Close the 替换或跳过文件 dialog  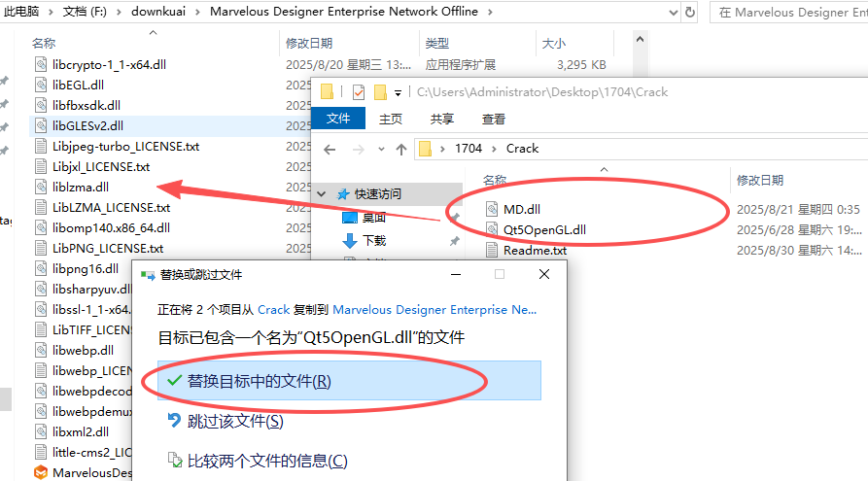pos(544,275)
